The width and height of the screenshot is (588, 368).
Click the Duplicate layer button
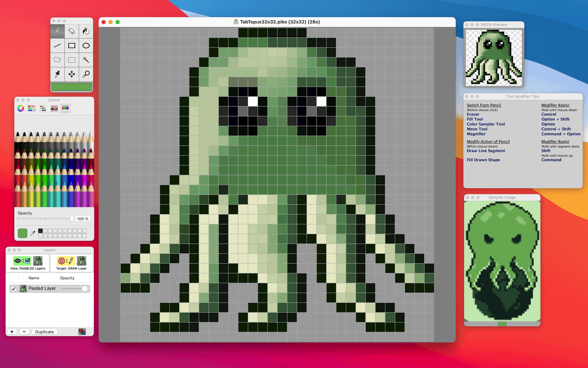(x=44, y=332)
